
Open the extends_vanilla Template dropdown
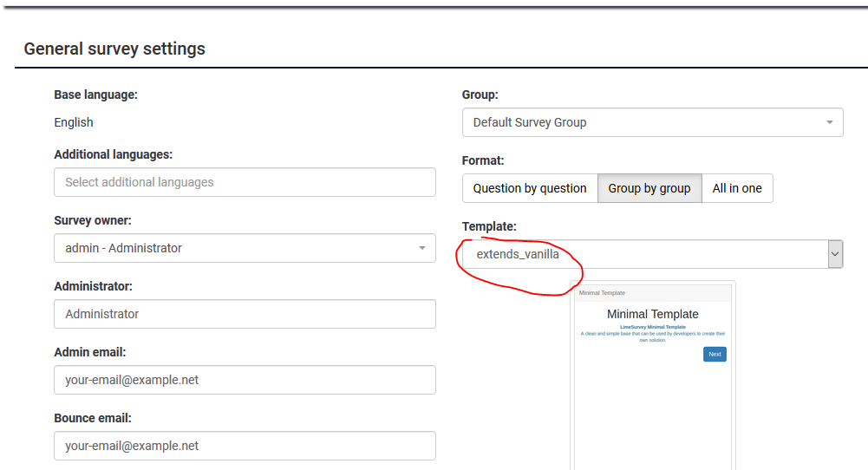pyautogui.click(x=642, y=254)
